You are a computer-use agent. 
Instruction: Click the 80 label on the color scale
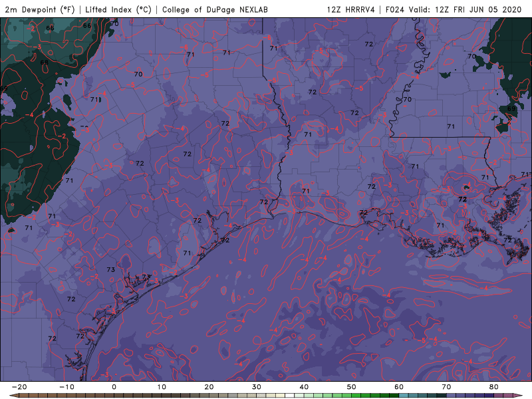[494, 387]
